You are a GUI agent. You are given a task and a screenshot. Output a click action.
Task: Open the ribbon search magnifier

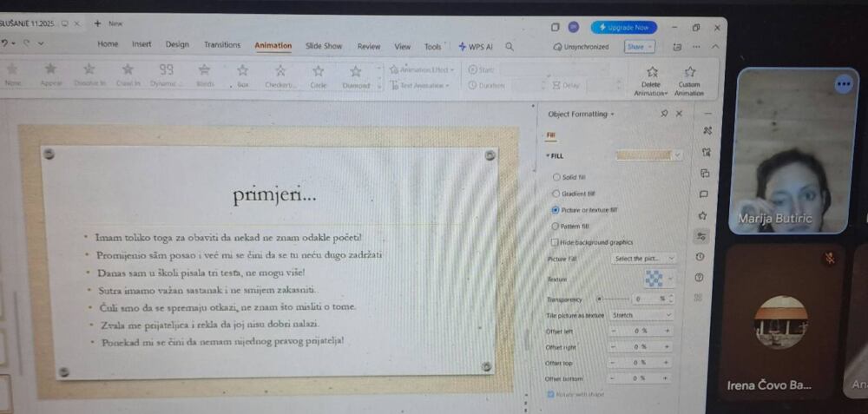click(510, 47)
